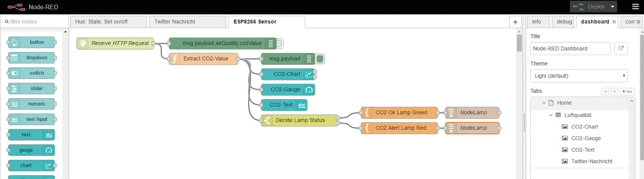The height and width of the screenshot is (179, 644).
Task: Select the chart palette node
Action: (x=31, y=166)
